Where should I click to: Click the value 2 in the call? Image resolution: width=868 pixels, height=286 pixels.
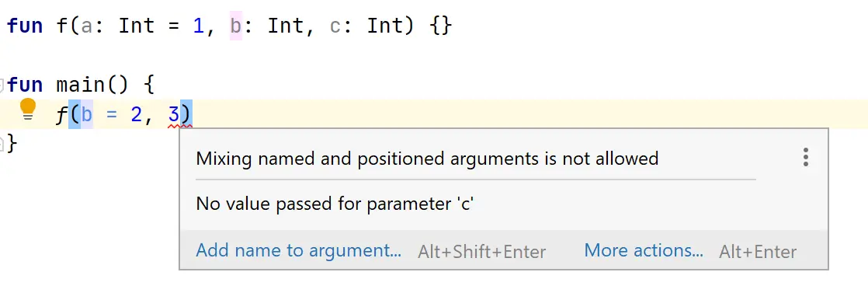(x=136, y=115)
